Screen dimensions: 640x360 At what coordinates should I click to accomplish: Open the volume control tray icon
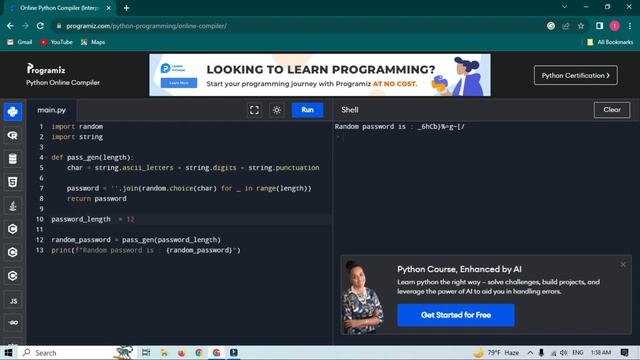(x=564, y=352)
